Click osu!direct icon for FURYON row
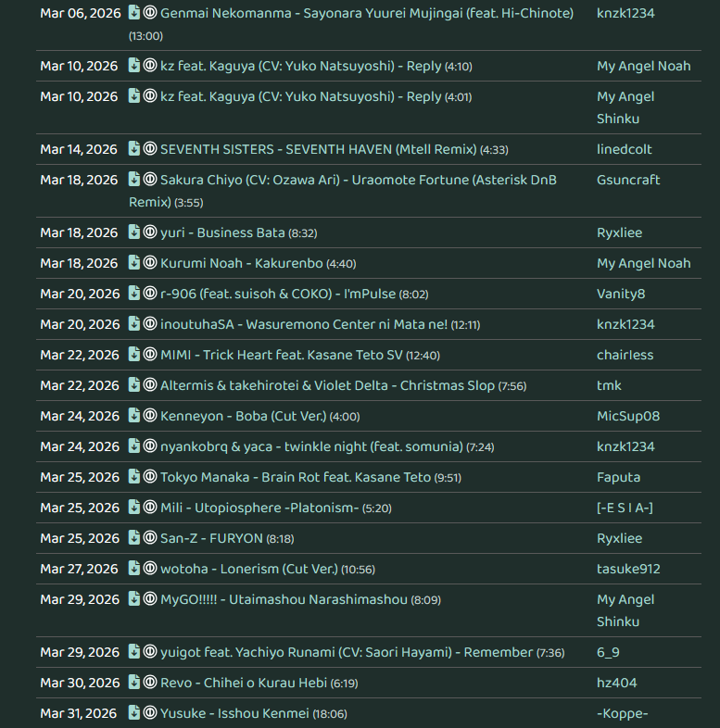The image size is (720, 728). click(149, 538)
